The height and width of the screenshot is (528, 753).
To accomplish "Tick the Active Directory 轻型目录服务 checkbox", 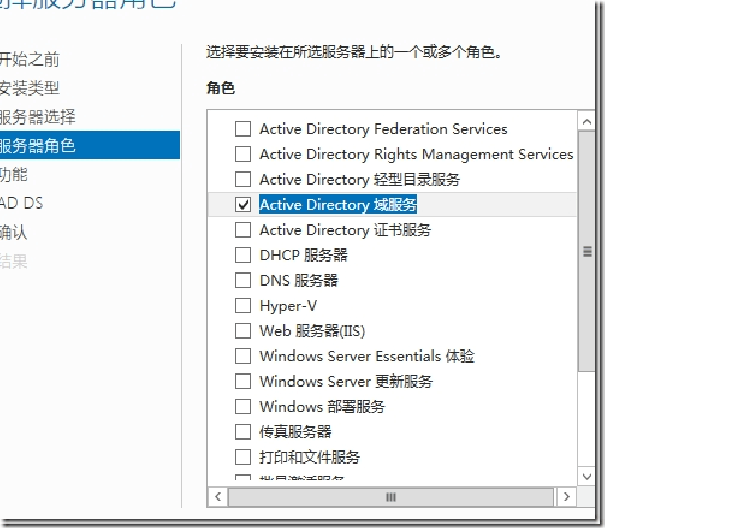I will [242, 180].
